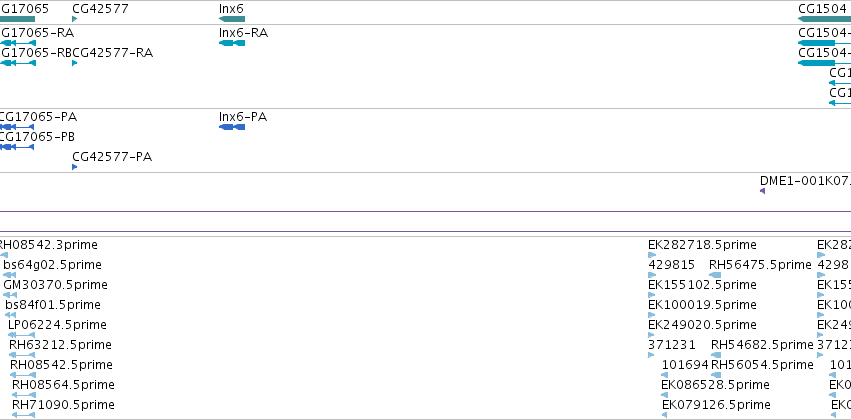Click the 371231 EST label

(672, 345)
